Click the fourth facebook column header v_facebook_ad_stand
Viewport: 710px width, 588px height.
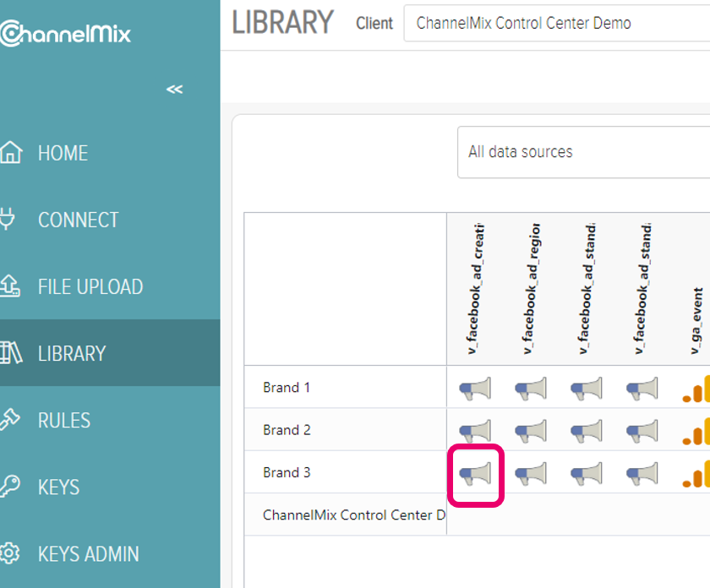click(642, 288)
